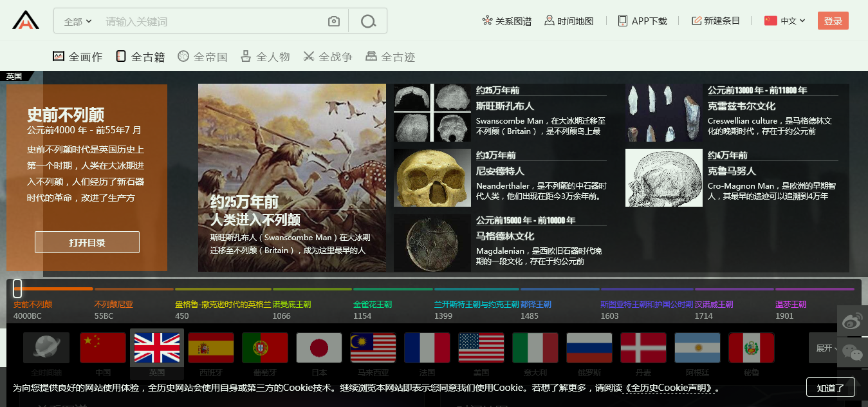Select the Peru flag icon
This screenshot has height=407, width=868.
coord(752,348)
